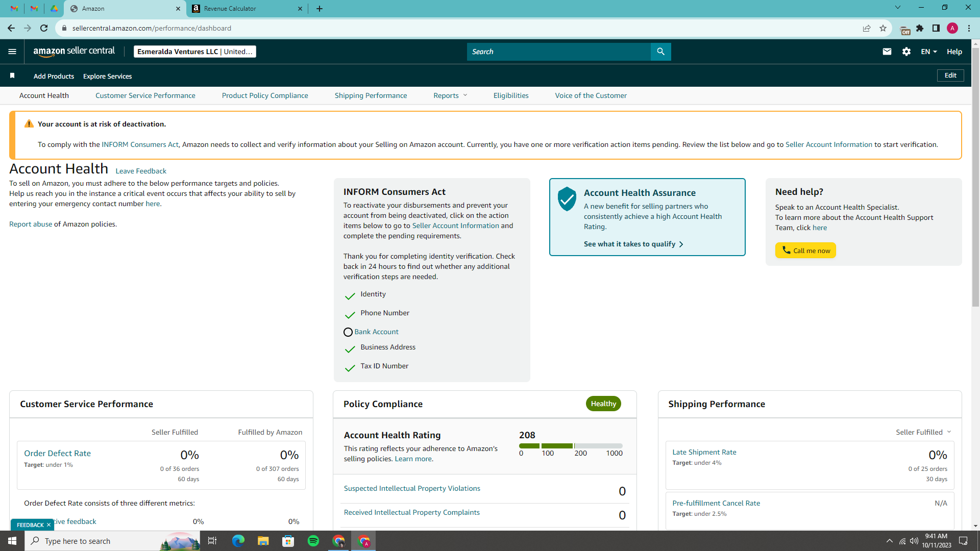Click the off-labelled extension icon in toolbar
Viewport: 980px width, 551px height.
(904, 30)
